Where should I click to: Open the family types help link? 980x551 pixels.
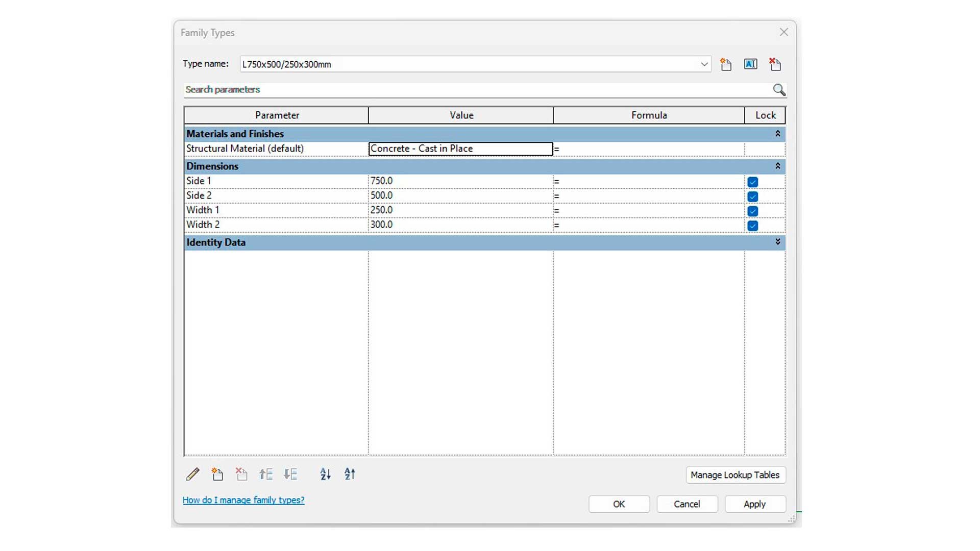[x=243, y=500]
